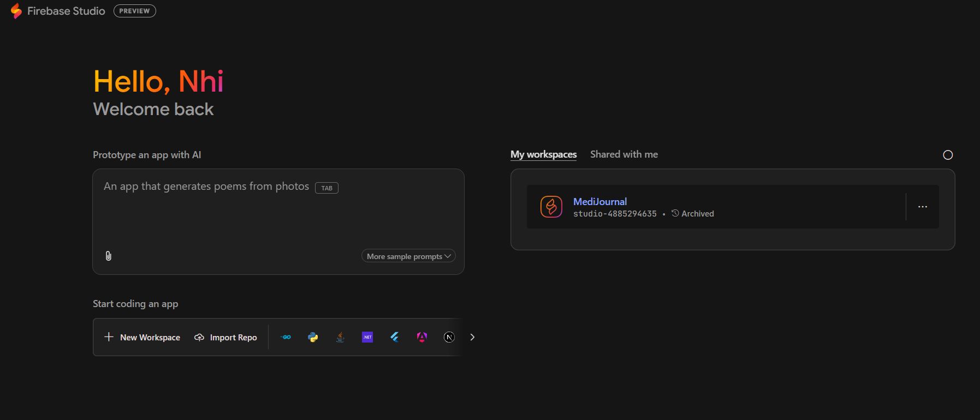Screen dimensions: 980x420
Task: Show more templates with the right chevron
Action: click(472, 337)
